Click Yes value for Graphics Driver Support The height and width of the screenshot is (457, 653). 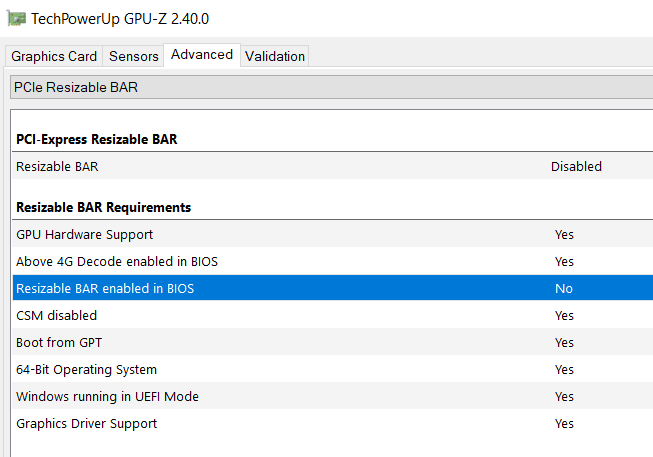(564, 424)
